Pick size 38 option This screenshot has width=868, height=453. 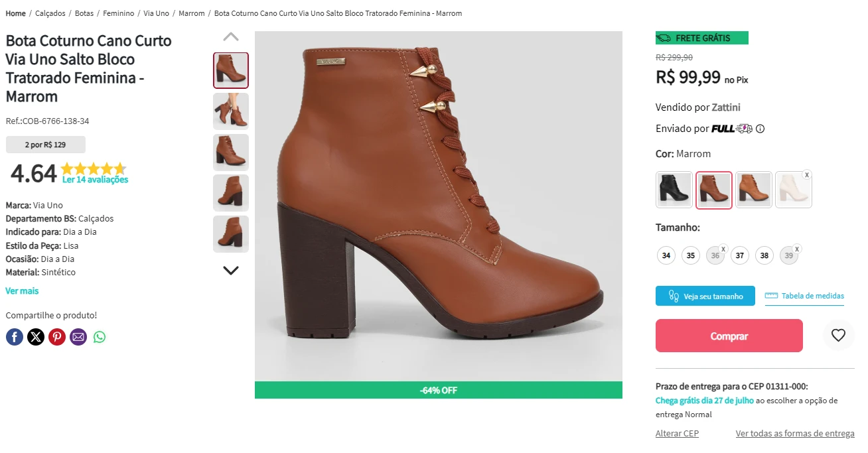point(764,255)
